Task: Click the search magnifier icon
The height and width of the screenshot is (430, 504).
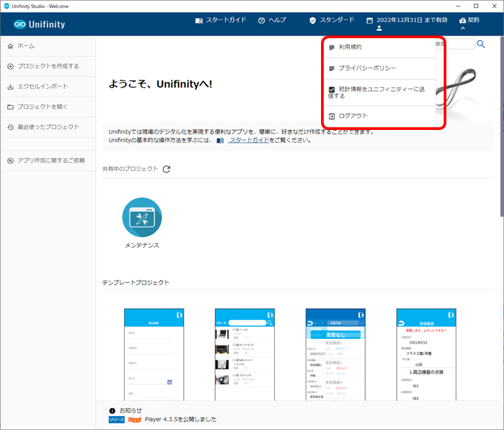Action: pos(481,44)
